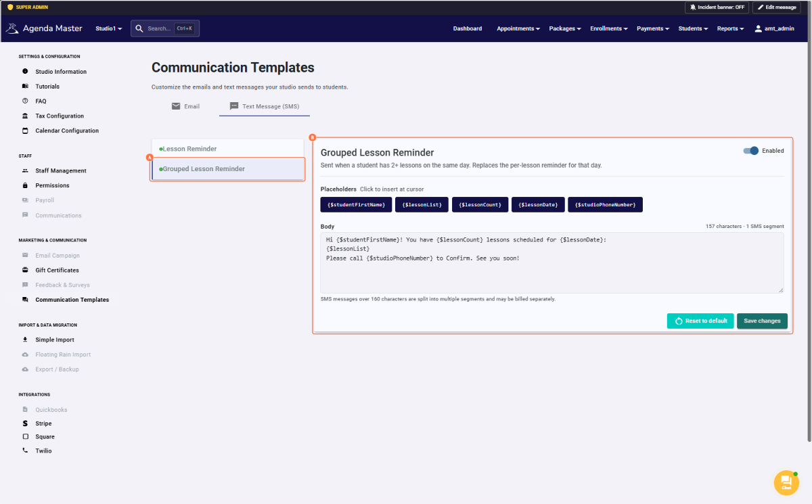Screen dimensions: 812x504
Task: Click the Feedback & Surveys icon
Action: pyautogui.click(x=25, y=285)
